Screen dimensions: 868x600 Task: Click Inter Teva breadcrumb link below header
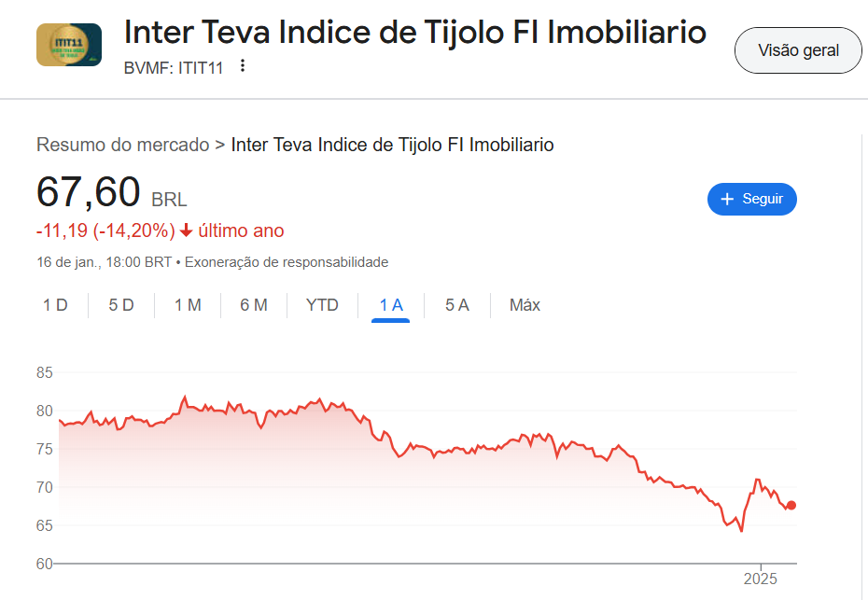click(392, 145)
